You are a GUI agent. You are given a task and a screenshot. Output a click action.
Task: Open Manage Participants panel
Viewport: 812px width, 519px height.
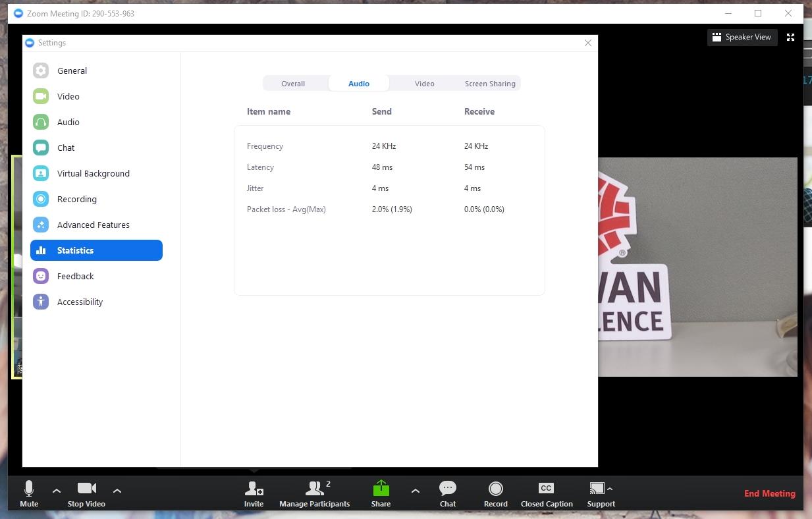pyautogui.click(x=315, y=489)
